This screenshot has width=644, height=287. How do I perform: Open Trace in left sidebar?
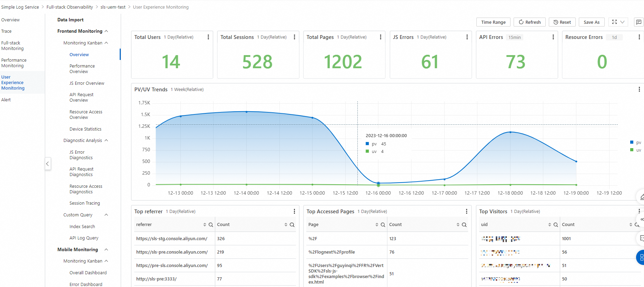click(6, 31)
